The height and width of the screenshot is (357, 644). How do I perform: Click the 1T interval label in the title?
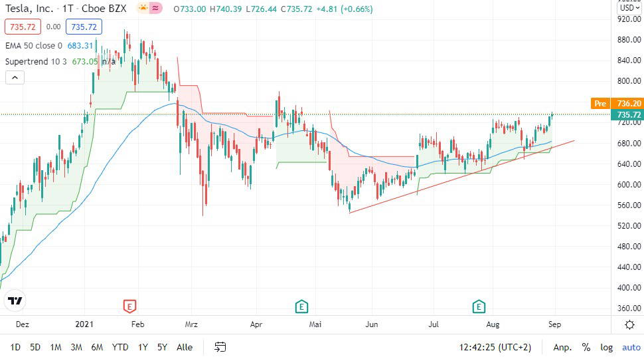67,8
